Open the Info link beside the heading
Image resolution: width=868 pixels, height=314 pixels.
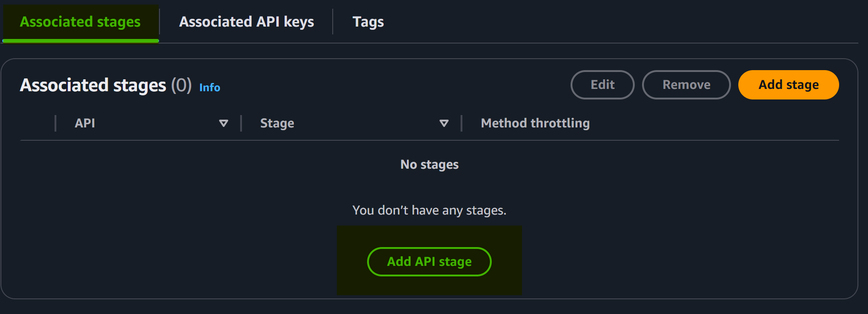[209, 88]
